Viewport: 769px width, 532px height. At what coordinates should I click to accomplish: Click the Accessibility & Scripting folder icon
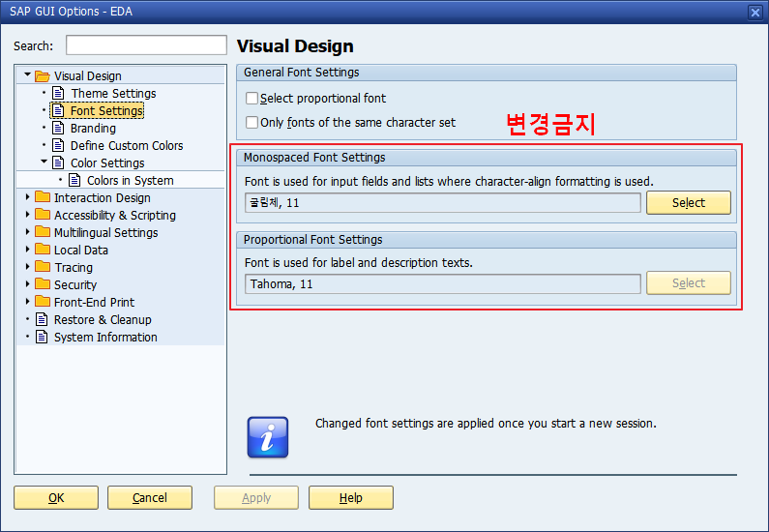pos(43,215)
